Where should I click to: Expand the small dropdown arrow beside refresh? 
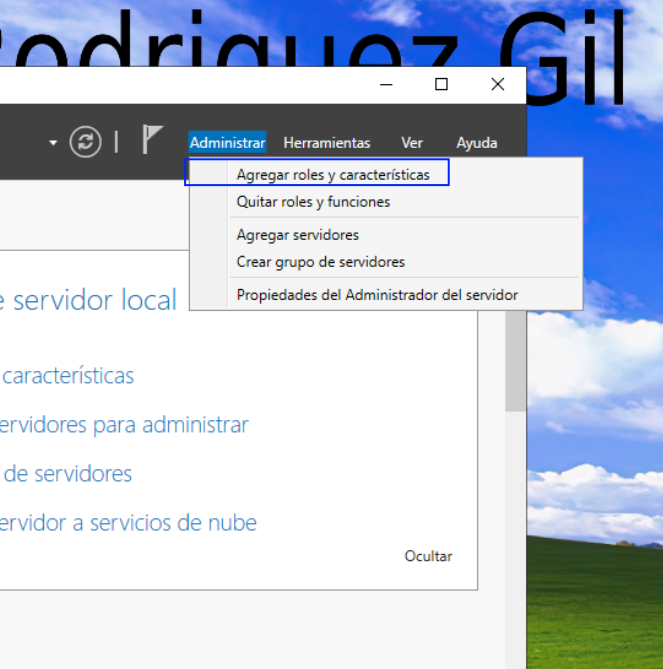[53, 143]
